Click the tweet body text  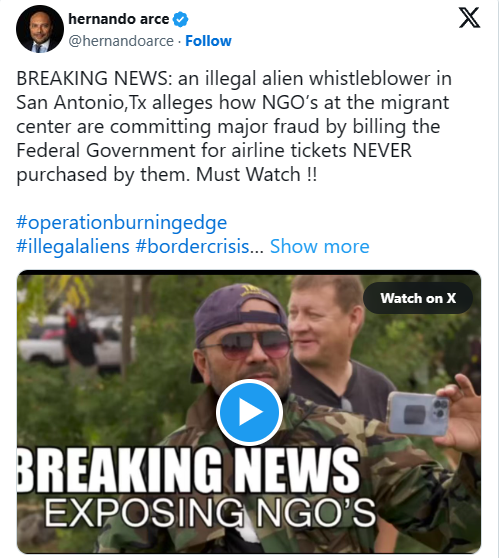pyautogui.click(x=234, y=126)
